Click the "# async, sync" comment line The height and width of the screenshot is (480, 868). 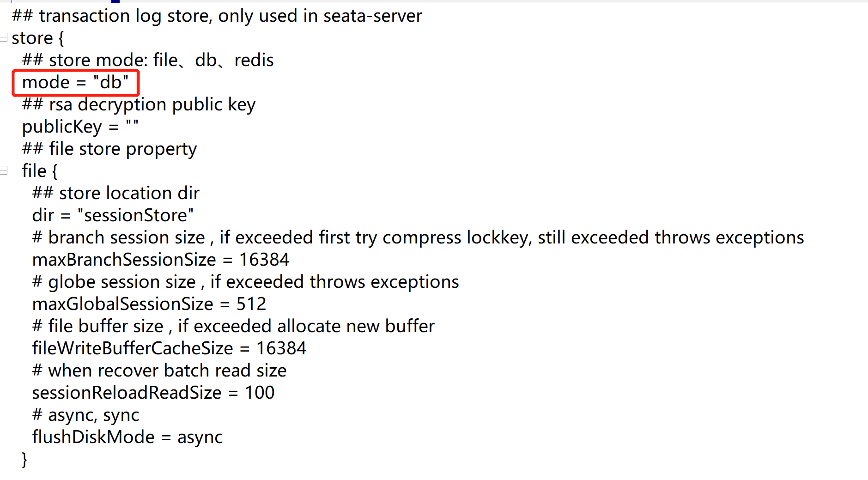[x=85, y=415]
